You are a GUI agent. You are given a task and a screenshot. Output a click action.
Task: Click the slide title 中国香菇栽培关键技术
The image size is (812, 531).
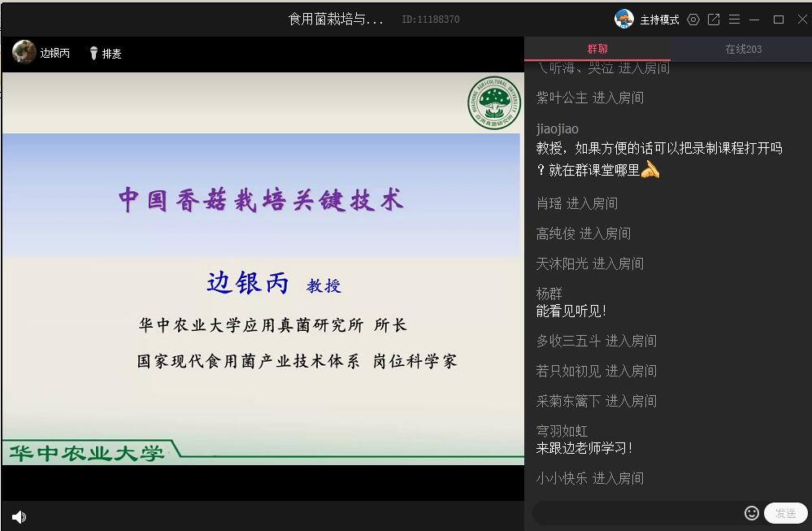click(x=261, y=200)
